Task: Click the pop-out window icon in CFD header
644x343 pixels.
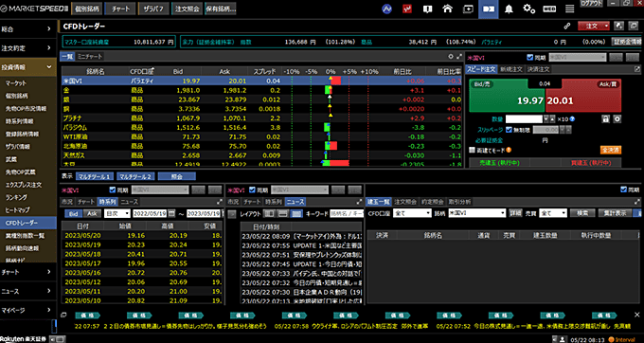Action: coord(634,26)
